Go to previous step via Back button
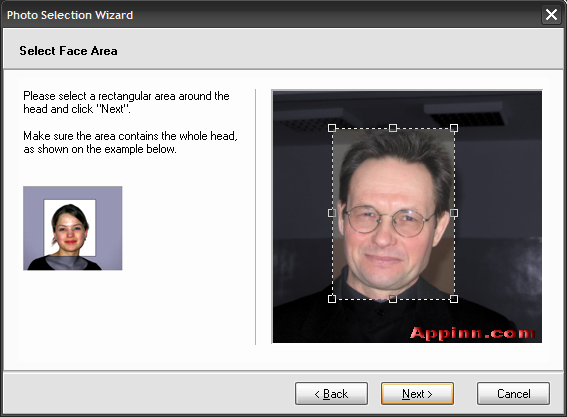The width and height of the screenshot is (567, 417). (x=331, y=393)
